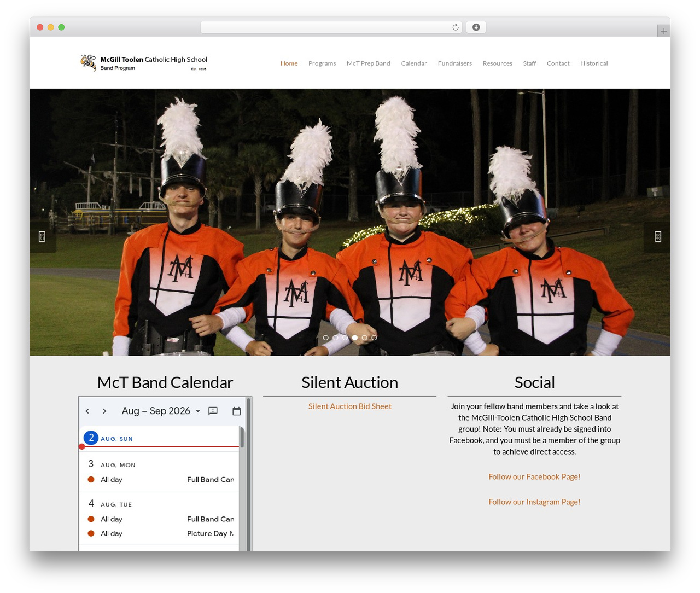Click the browser address bar

(331, 27)
